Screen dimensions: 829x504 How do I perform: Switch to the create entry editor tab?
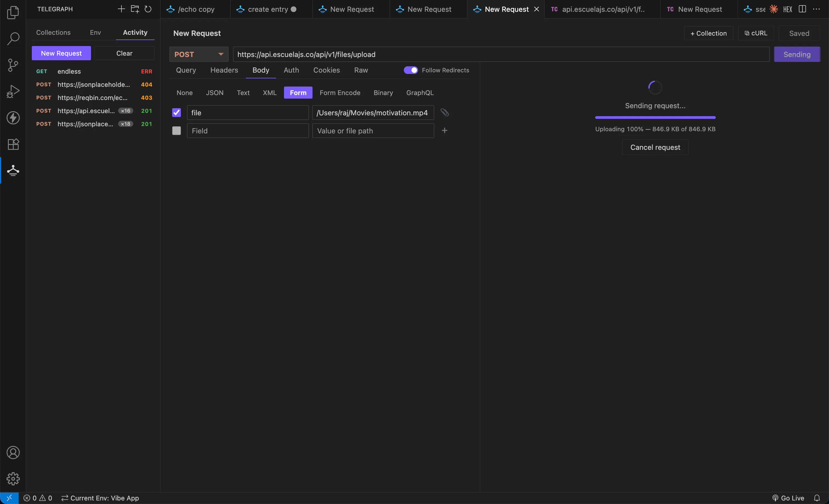pyautogui.click(x=271, y=9)
